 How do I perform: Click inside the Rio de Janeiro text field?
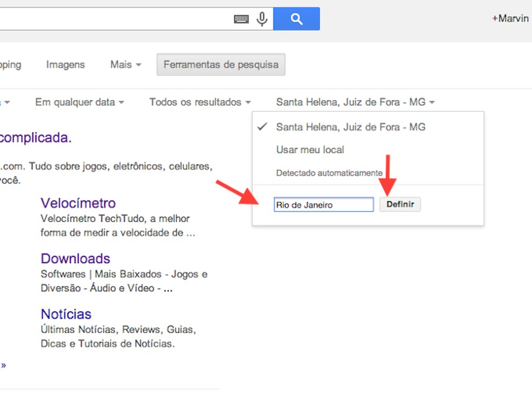[323, 204]
